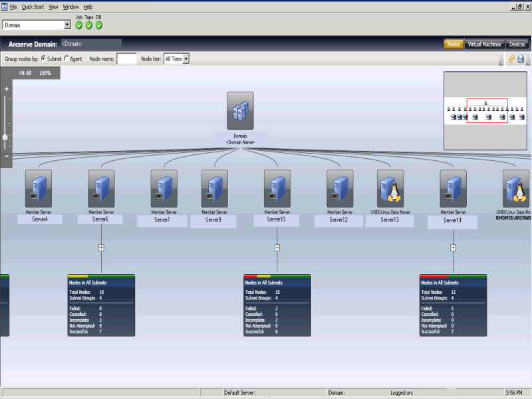Image resolution: width=532 pixels, height=399 pixels.
Task: Select Subnet grouping radio button
Action: click(43, 59)
